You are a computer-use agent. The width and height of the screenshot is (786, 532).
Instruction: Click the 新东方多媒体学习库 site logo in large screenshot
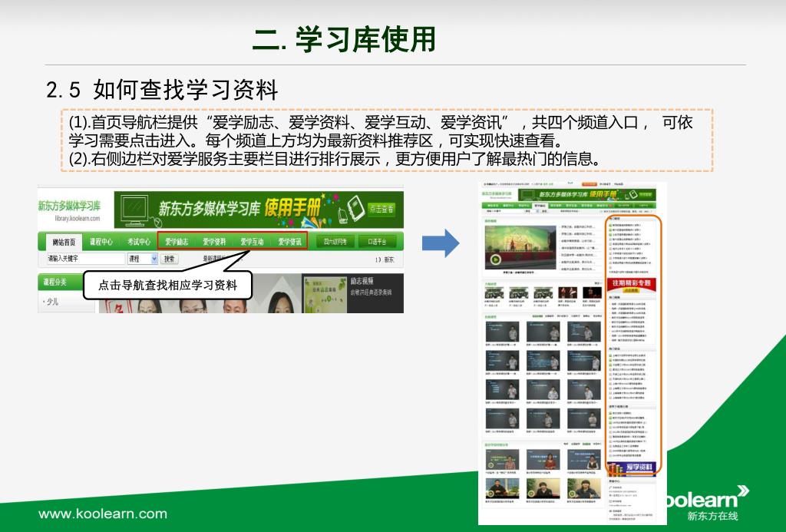click(x=69, y=206)
